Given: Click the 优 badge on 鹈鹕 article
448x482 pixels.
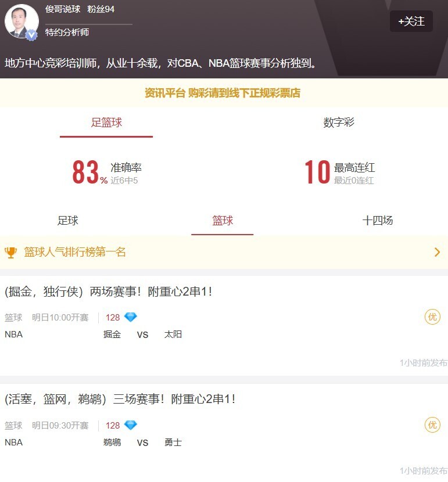Looking at the screenshot, I should click(x=432, y=425).
